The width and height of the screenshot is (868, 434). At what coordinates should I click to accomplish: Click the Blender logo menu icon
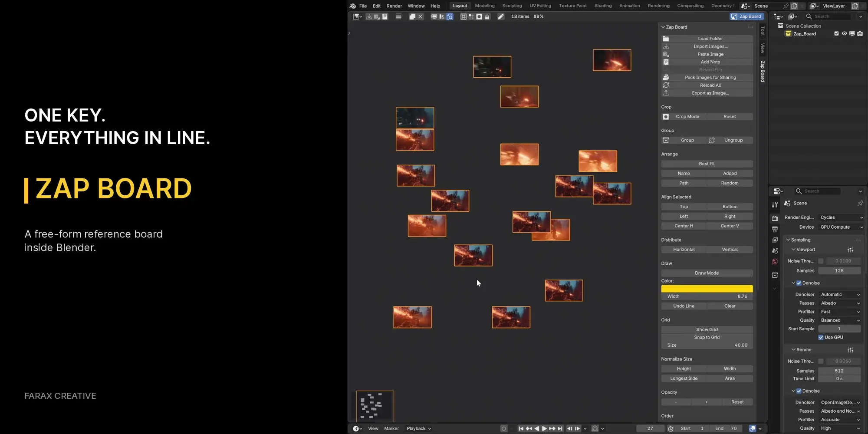(352, 6)
